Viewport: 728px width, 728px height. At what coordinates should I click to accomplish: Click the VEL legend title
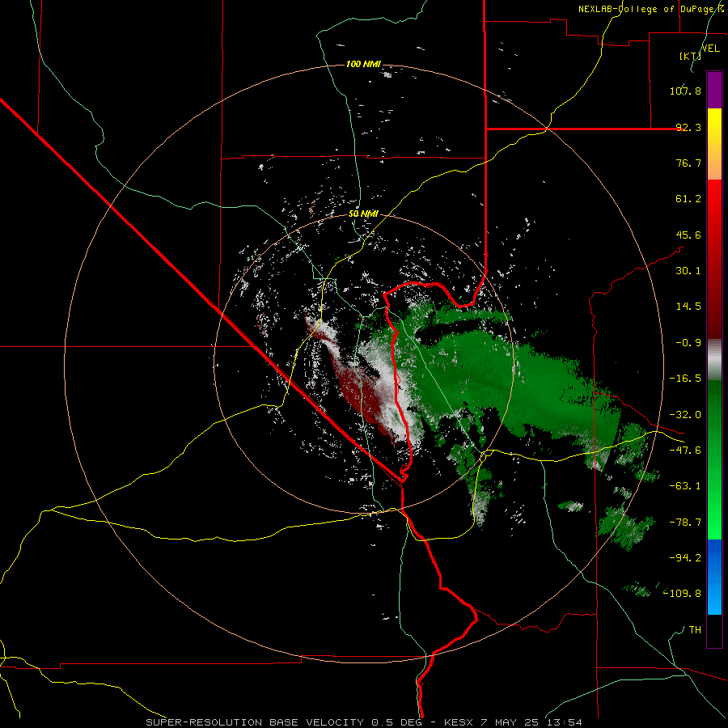click(x=710, y=49)
